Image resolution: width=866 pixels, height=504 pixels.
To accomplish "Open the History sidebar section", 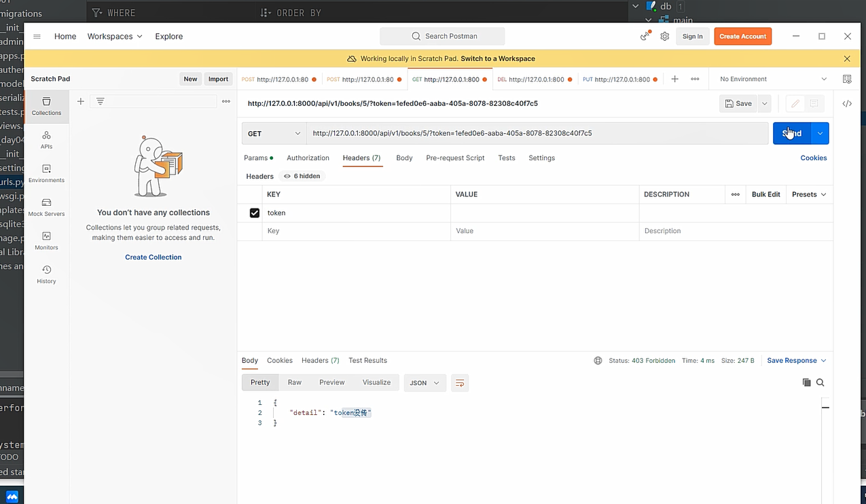I will click(46, 274).
